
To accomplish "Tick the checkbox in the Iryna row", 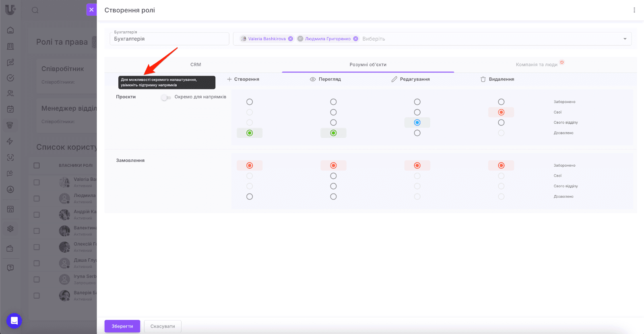I will pyautogui.click(x=37, y=279).
